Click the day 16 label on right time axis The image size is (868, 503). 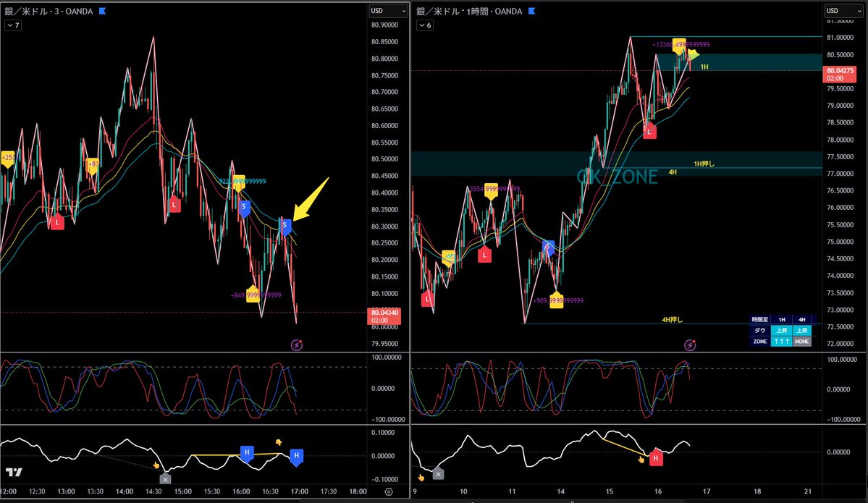[x=657, y=491]
